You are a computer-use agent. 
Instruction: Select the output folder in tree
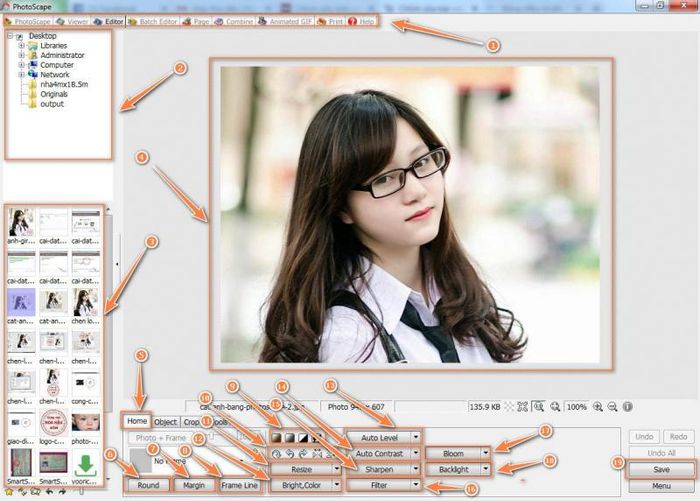click(53, 103)
